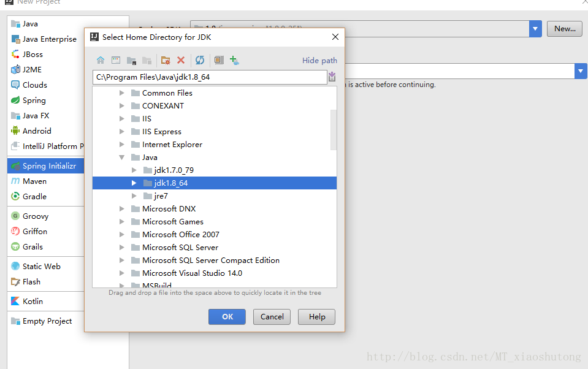Screen dimensions: 588x369
Task: Click the path input field
Action: 210,77
